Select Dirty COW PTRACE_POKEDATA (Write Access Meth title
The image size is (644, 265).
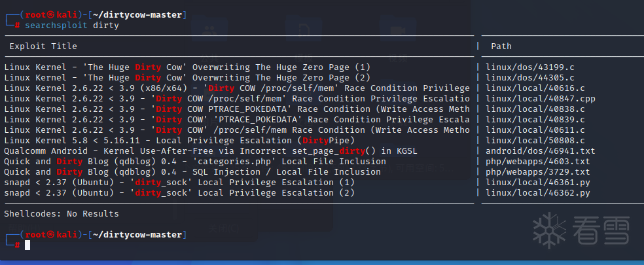click(237, 109)
